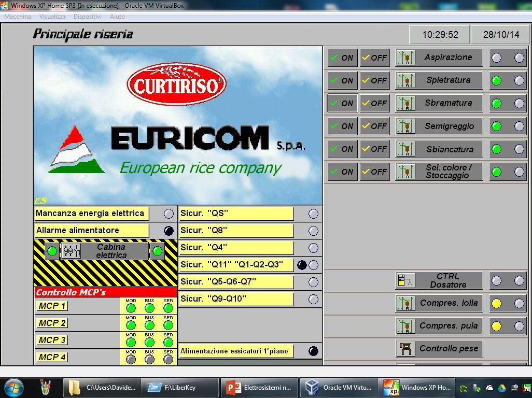The width and height of the screenshot is (532, 398).
Task: Click the Cabina elettrica transformer icon
Action: (x=71, y=251)
